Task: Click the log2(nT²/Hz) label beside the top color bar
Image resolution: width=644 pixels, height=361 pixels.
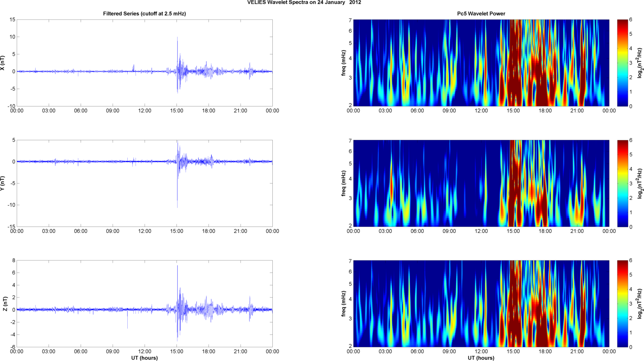Action: pos(640,63)
